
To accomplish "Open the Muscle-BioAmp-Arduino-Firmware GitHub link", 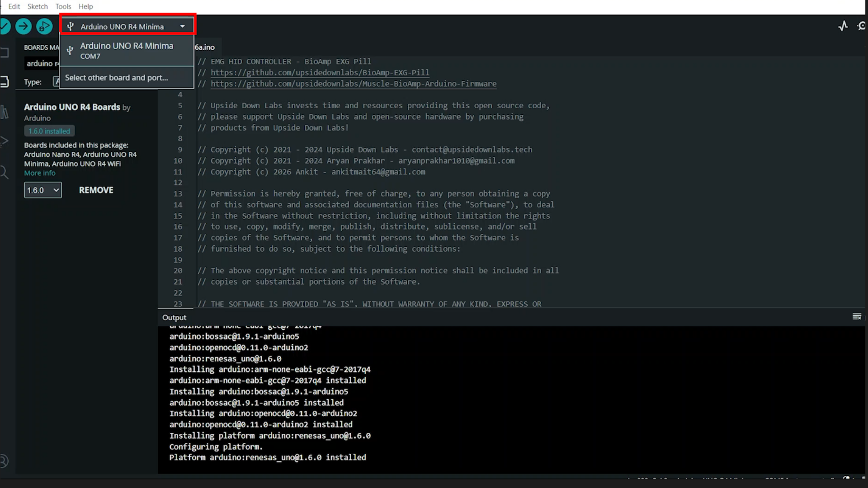I will coord(354,84).
